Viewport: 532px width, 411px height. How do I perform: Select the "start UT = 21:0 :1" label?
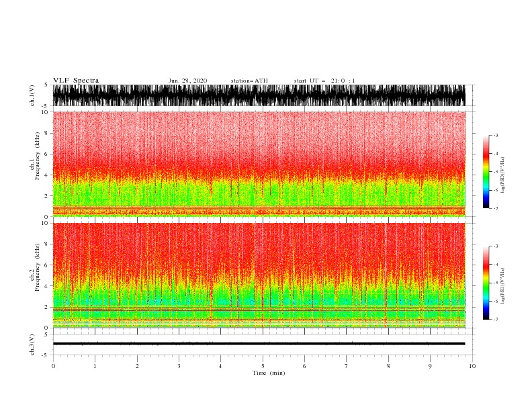pyautogui.click(x=324, y=81)
